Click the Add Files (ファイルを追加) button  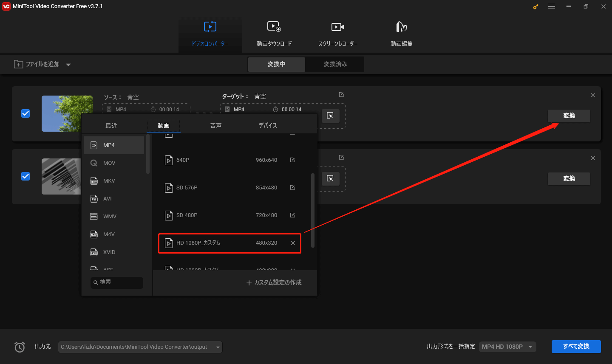pyautogui.click(x=37, y=64)
